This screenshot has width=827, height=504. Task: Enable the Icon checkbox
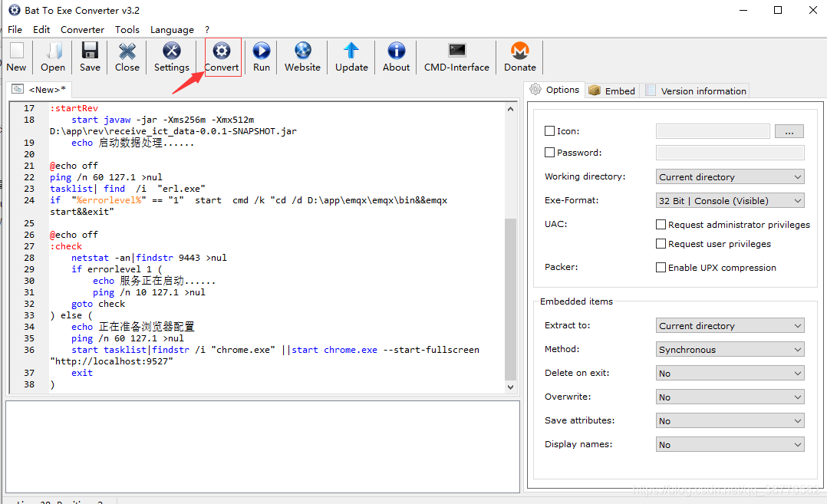tap(549, 130)
